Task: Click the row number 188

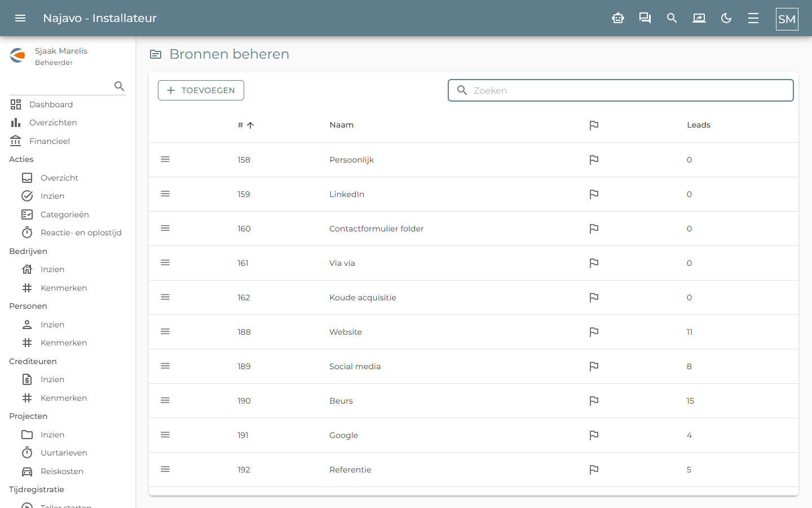Action: coord(244,332)
